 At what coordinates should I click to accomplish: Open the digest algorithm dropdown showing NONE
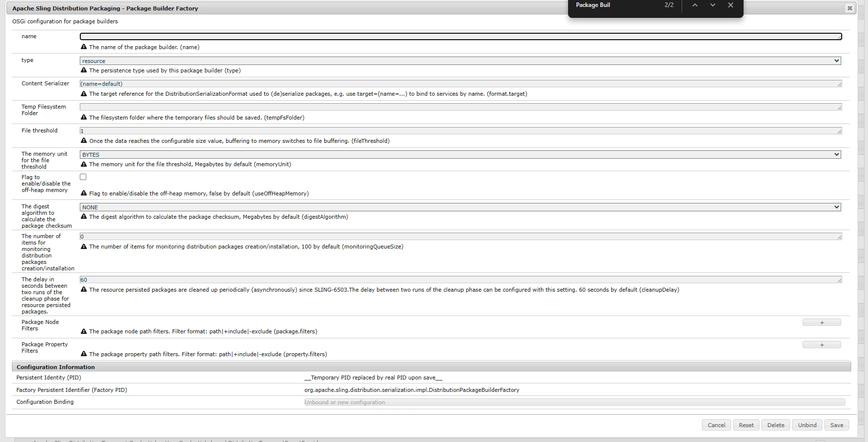point(461,207)
